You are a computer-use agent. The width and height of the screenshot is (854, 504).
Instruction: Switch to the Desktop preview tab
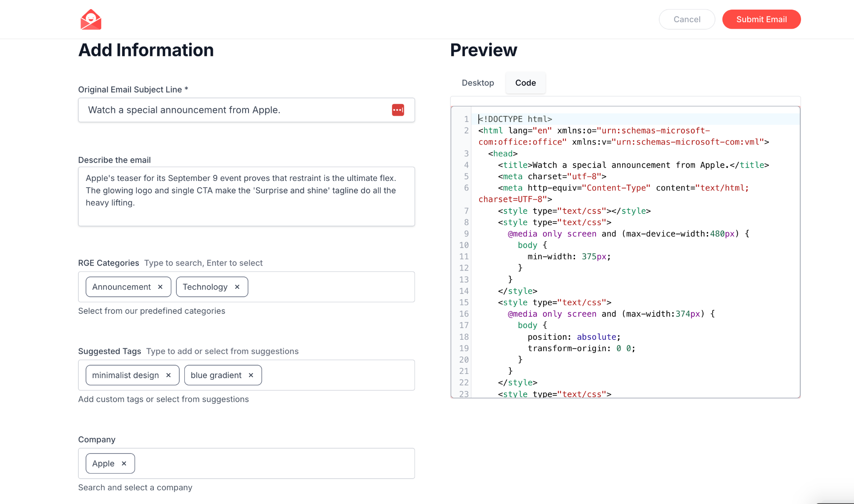(478, 83)
